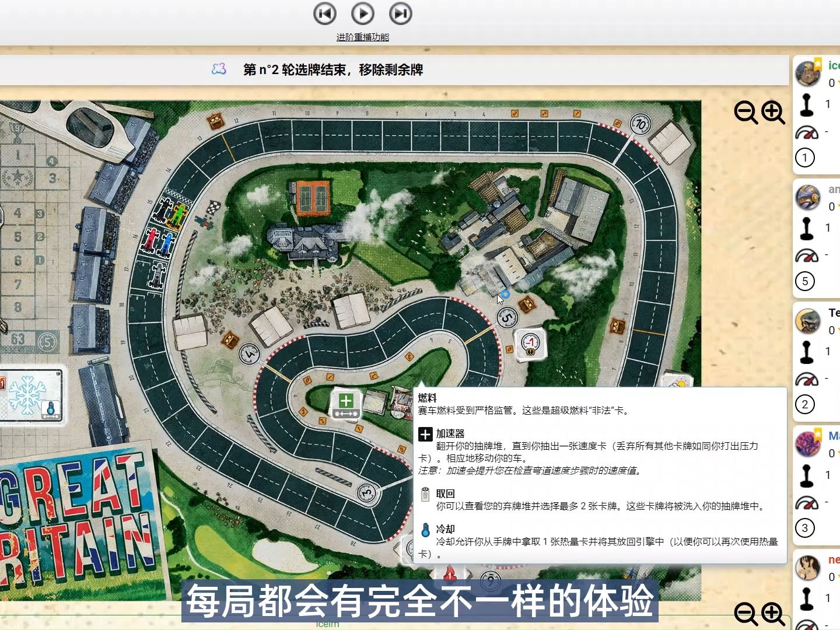The width and height of the screenshot is (840, 630).
Task: Click the green plus slipstream road token
Action: (x=346, y=405)
